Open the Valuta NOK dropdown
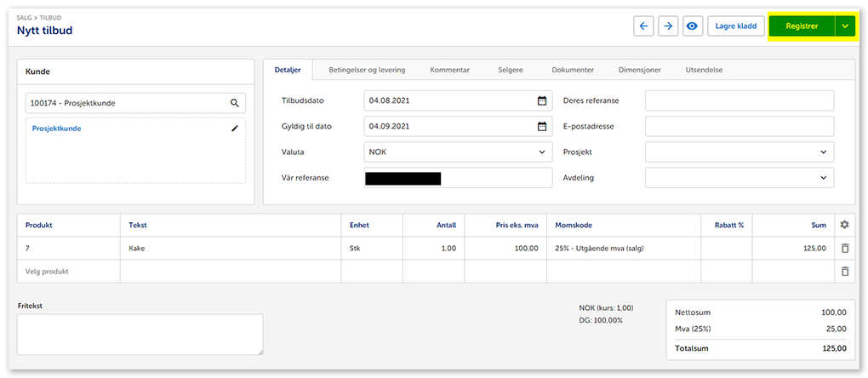The width and height of the screenshot is (868, 378). point(458,152)
